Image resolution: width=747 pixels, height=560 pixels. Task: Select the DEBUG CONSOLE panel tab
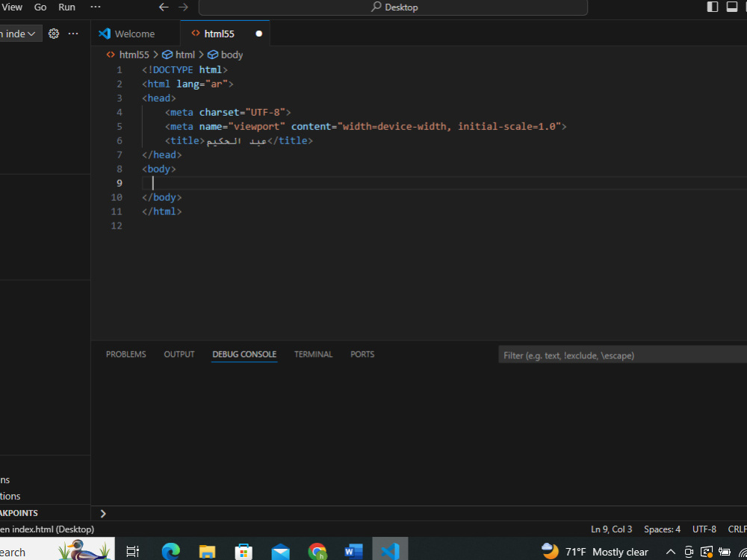coord(244,354)
